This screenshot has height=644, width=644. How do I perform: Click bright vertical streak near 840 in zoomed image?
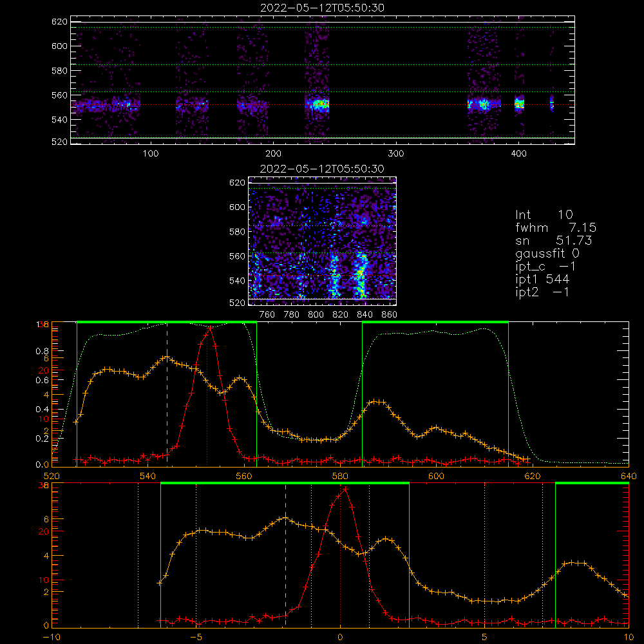pyautogui.click(x=361, y=274)
